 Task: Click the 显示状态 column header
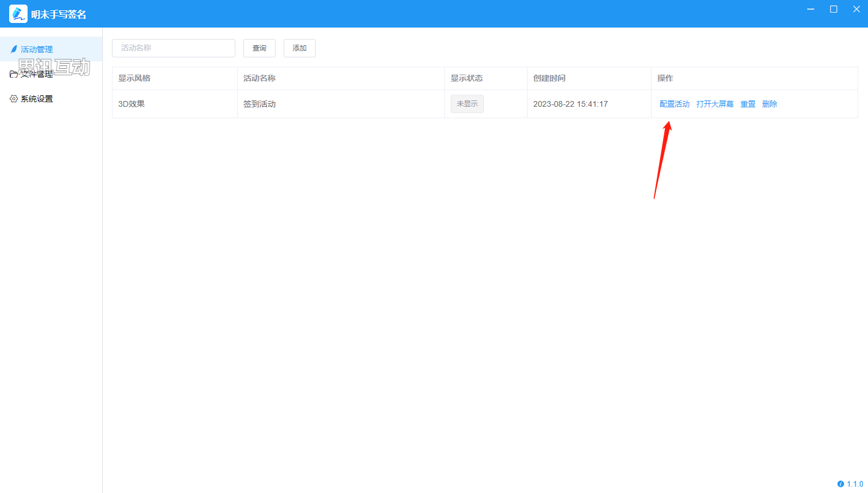(486, 78)
